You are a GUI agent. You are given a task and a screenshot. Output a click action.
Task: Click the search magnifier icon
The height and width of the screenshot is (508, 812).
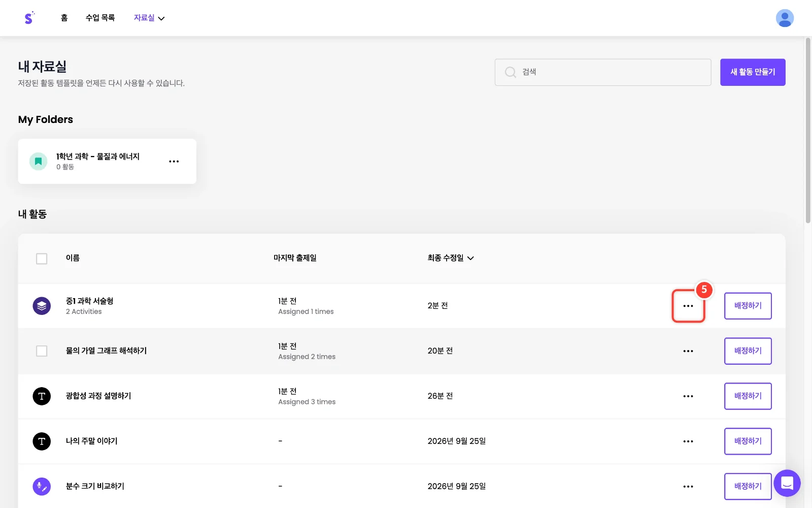tap(510, 72)
